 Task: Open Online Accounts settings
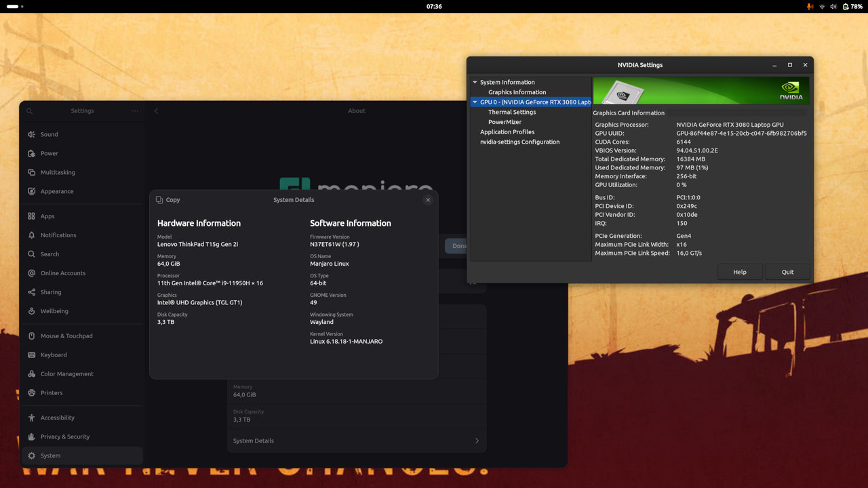point(82,273)
